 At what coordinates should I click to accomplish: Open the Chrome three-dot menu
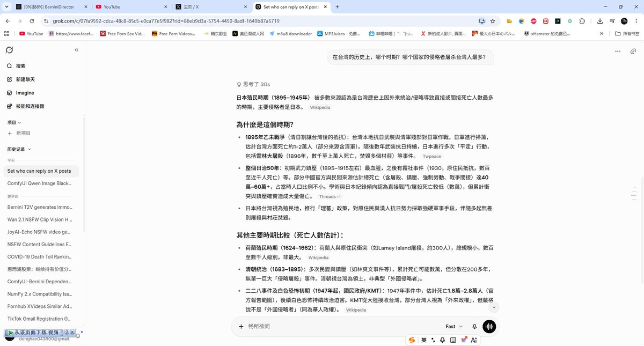point(636,21)
